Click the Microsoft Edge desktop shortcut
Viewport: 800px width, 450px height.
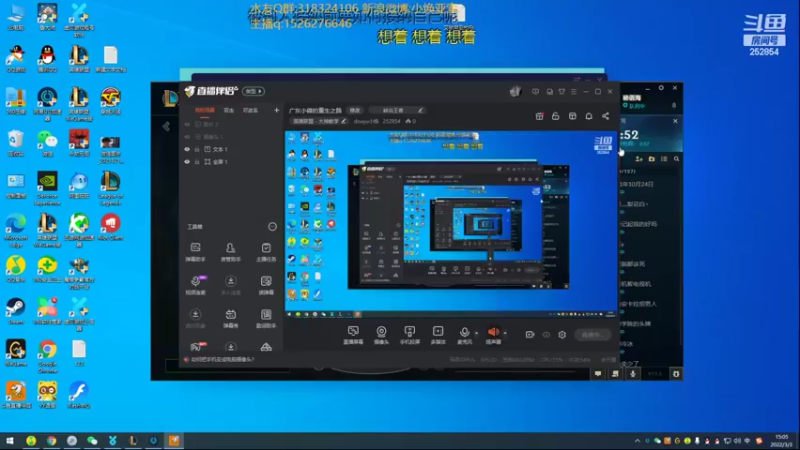click(x=16, y=231)
